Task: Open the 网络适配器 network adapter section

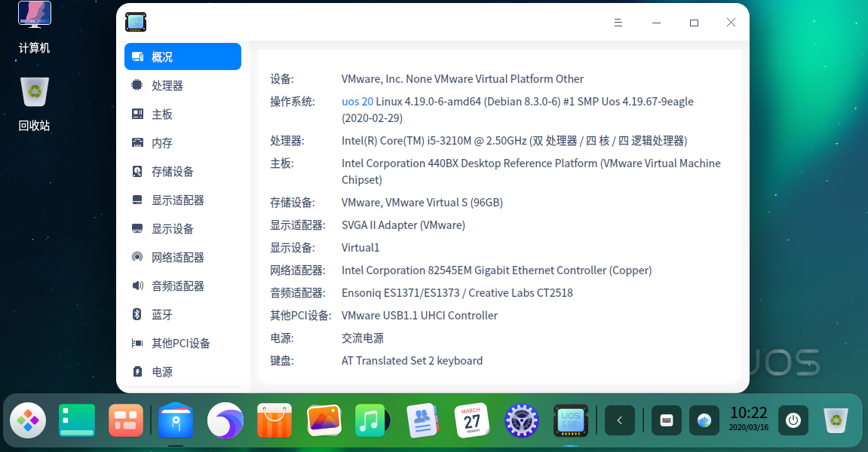Action: (x=182, y=257)
